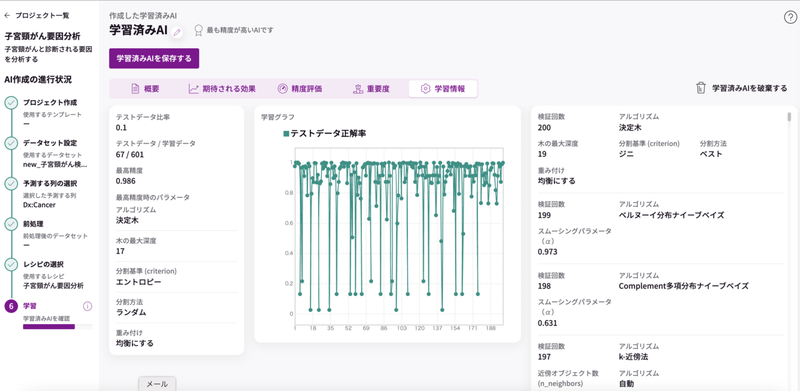Click 木の最大深度 value 19

click(x=542, y=154)
